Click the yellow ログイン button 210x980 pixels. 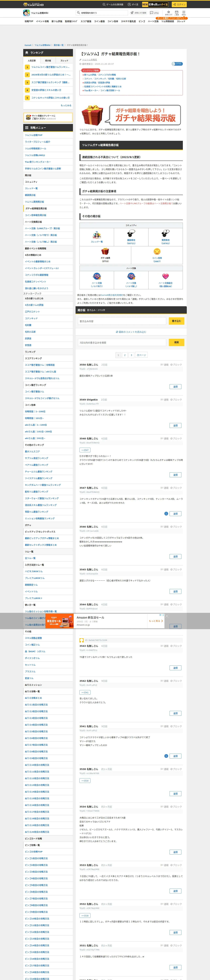point(179,5)
